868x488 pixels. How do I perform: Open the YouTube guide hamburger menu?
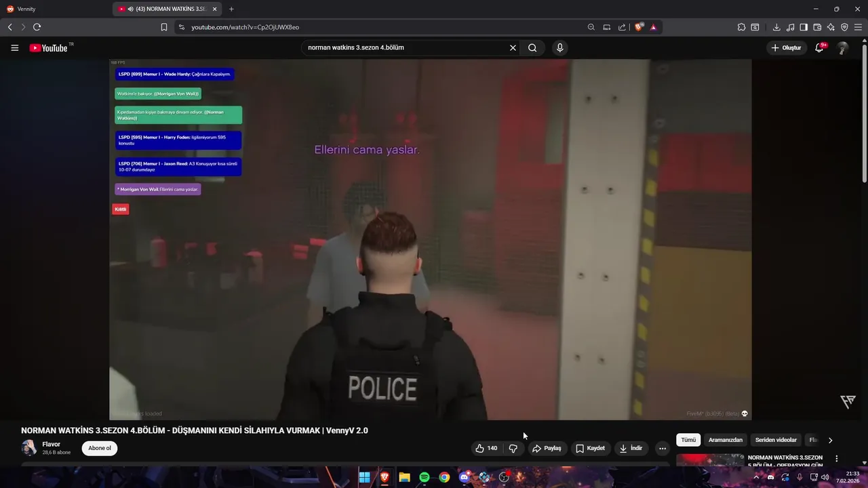(x=14, y=48)
